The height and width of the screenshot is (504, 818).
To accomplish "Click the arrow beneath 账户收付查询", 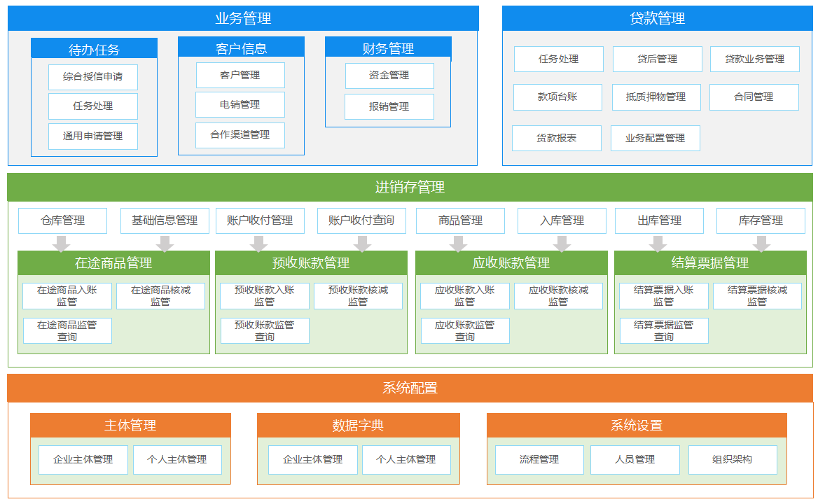I will (362, 244).
